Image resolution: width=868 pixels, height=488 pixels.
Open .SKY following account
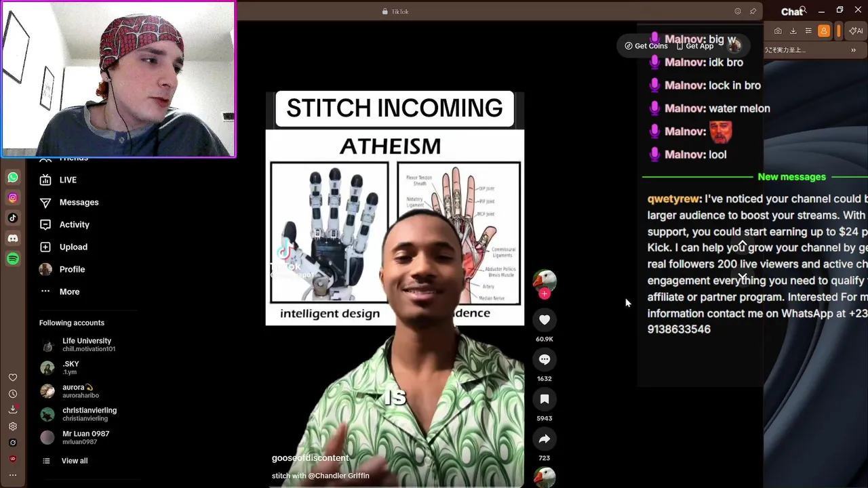coord(60,368)
